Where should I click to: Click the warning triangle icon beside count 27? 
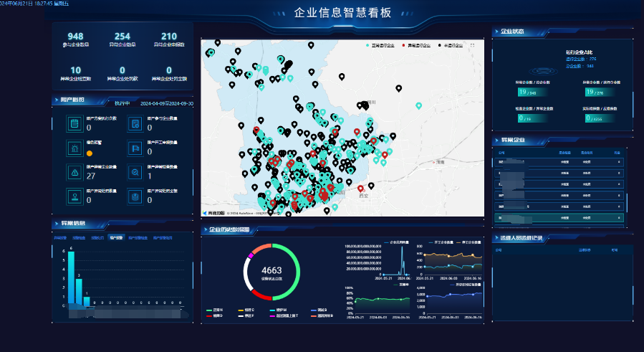(74, 172)
